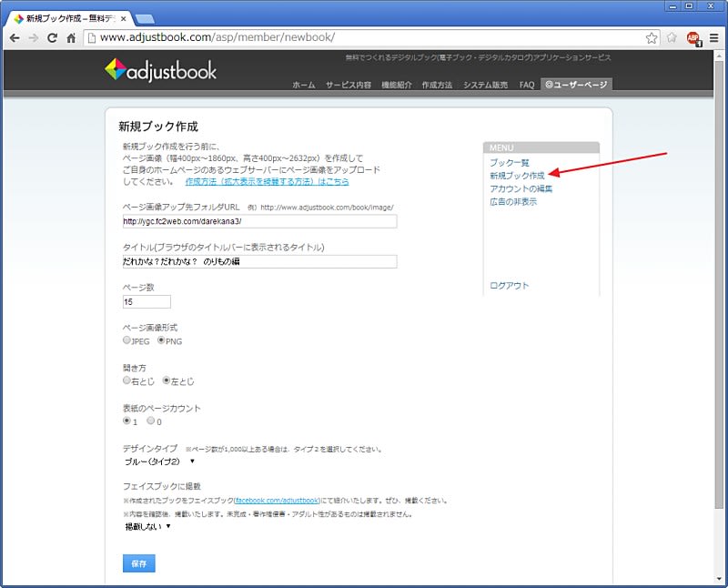Open the ブック一覧 sidebar link
The height and width of the screenshot is (588, 728).
[x=509, y=162]
